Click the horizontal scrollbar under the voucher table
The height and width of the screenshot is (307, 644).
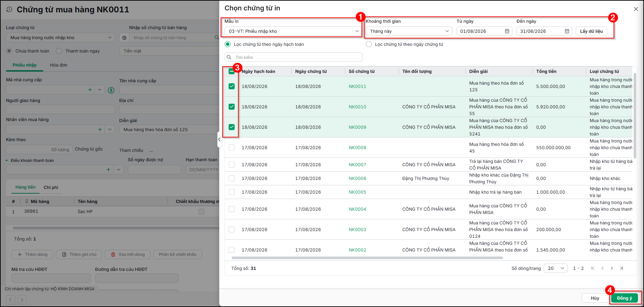click(367, 258)
